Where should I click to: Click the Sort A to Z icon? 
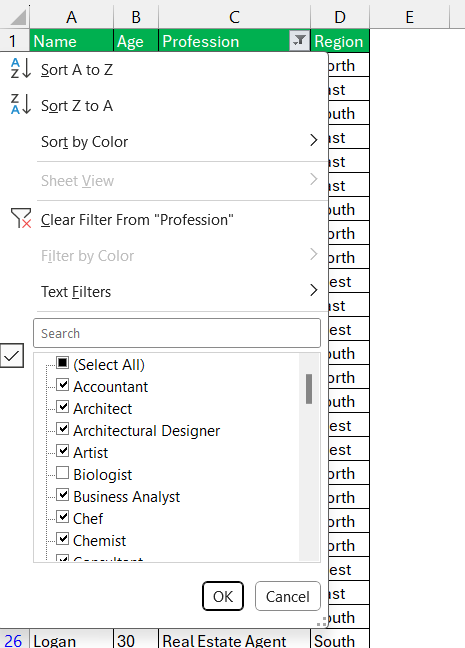[21, 69]
